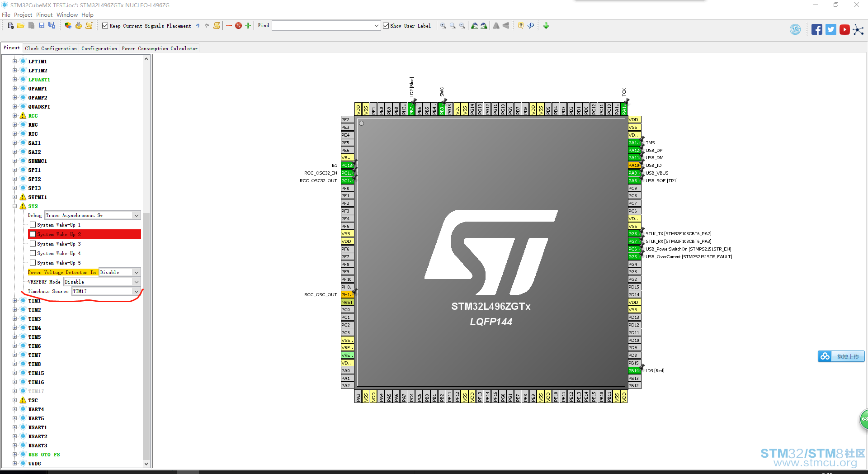Select QUADSPI peripheral in tree
The height and width of the screenshot is (474, 868).
click(39, 107)
